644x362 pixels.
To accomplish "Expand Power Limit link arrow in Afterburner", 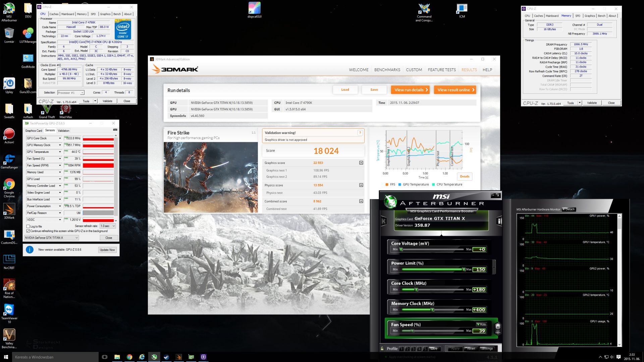I will (x=494, y=267).
